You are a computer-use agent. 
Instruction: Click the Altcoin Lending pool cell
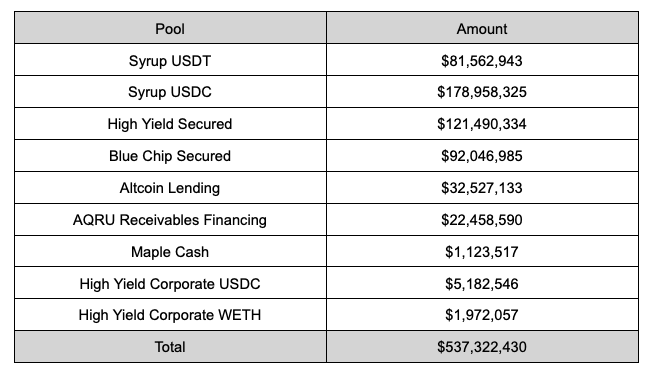[x=170, y=188]
